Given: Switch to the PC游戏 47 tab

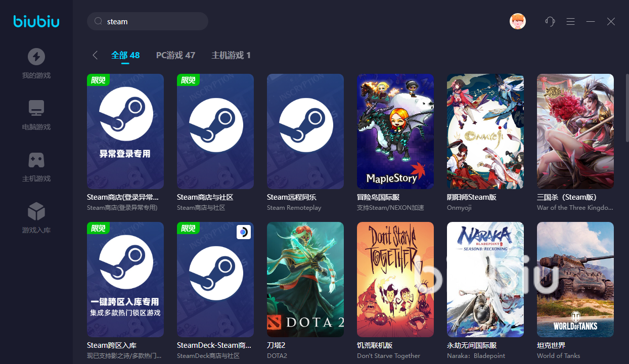Looking at the screenshot, I should coord(175,55).
